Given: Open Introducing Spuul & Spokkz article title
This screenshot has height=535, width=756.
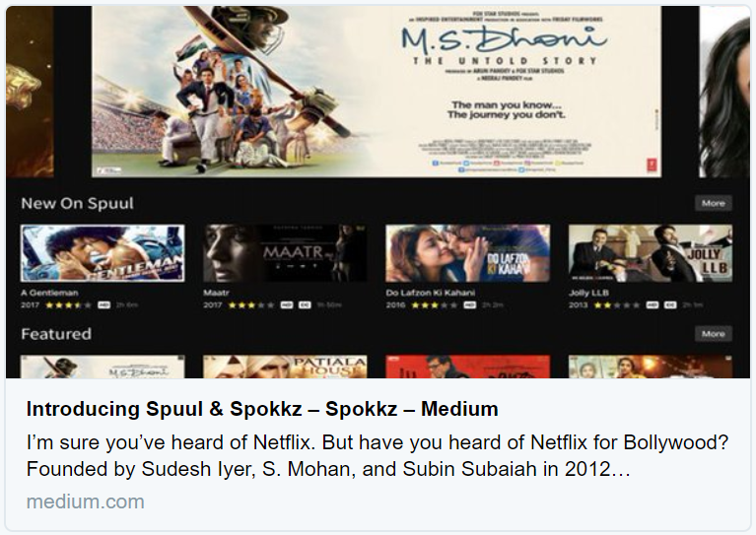Looking at the screenshot, I should point(262,409).
